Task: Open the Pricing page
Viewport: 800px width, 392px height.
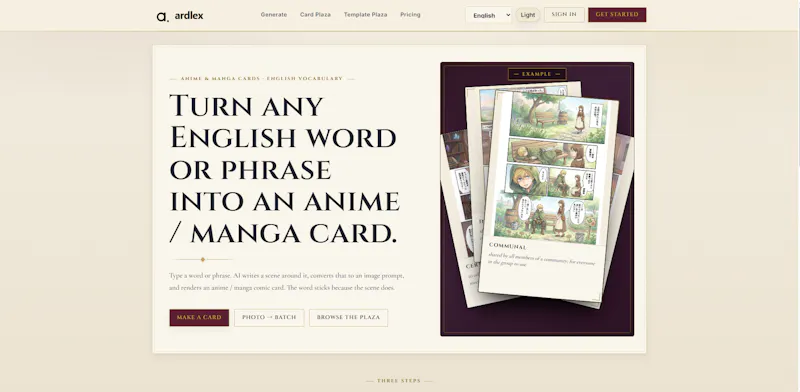Action: coord(410,15)
